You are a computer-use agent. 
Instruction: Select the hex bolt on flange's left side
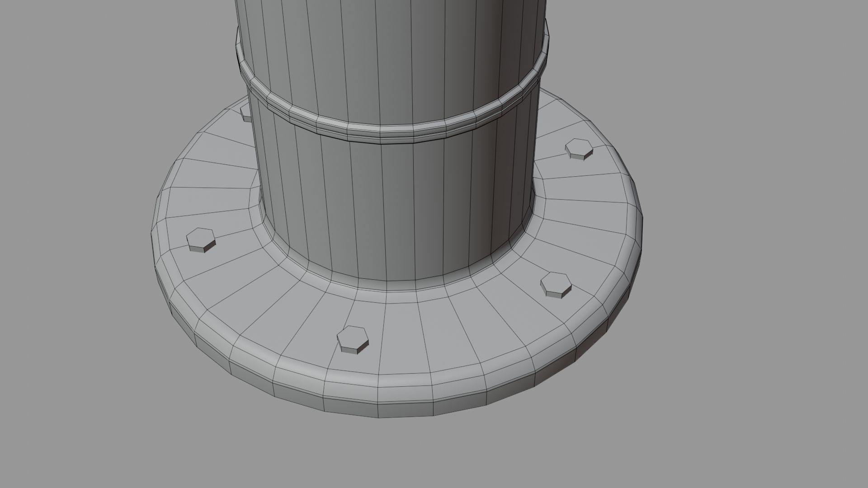click(202, 240)
